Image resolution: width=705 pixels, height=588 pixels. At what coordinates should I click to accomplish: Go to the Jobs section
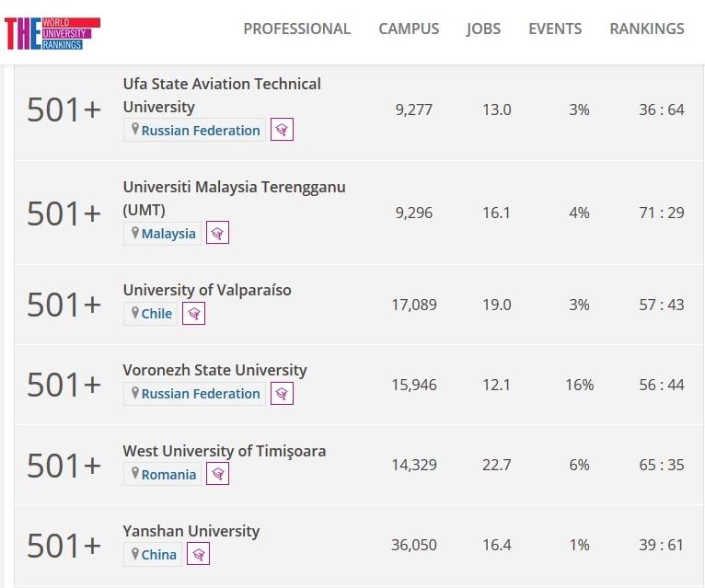[483, 29]
